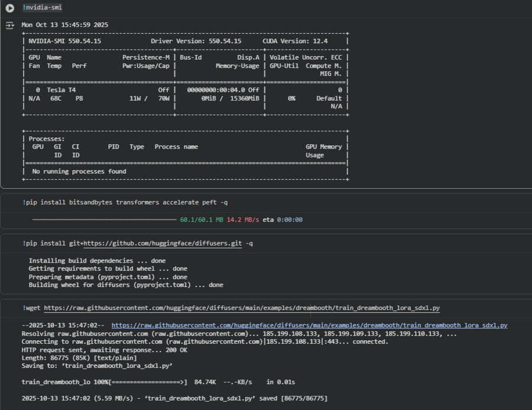Run the !nvidia-smi cell
The width and height of the screenshot is (532, 410).
[9, 8]
